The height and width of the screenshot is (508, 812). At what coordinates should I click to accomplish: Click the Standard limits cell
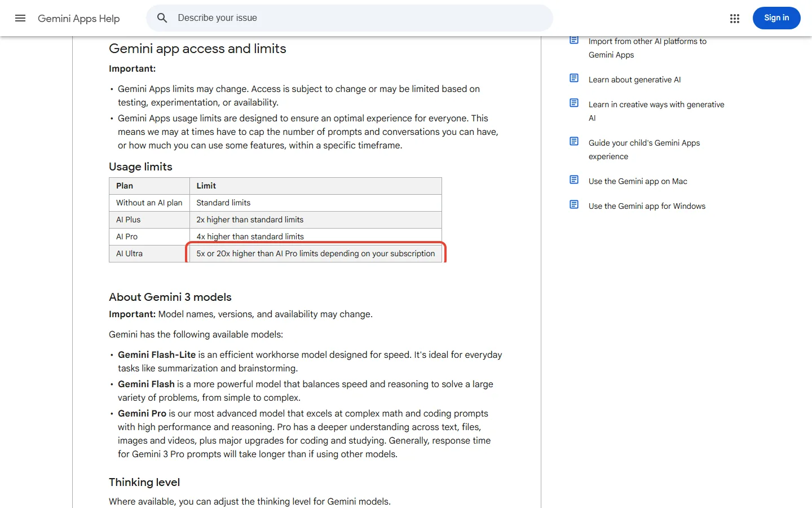click(316, 203)
